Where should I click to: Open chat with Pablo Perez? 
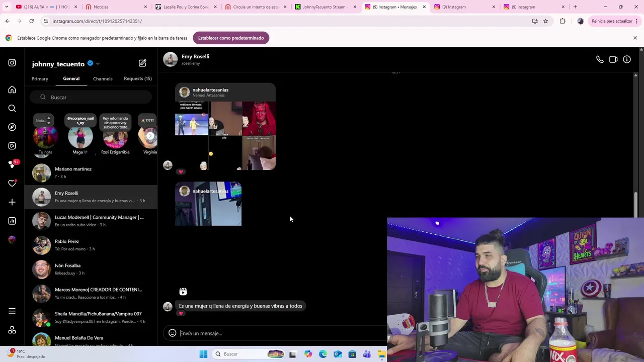pos(91,245)
